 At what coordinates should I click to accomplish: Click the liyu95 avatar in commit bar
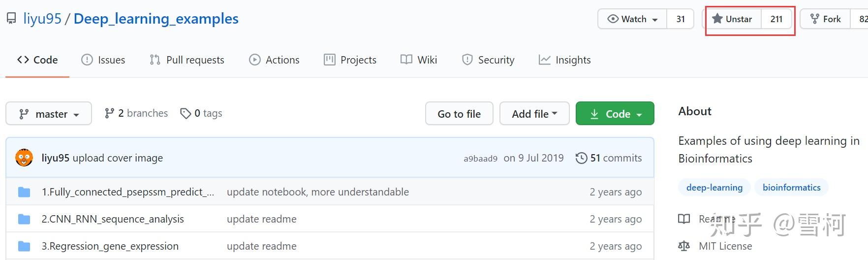coord(24,158)
